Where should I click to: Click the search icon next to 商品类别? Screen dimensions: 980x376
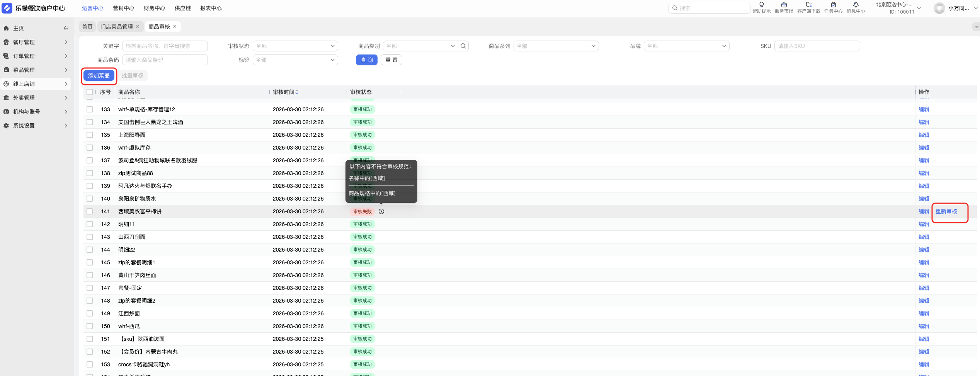coord(463,46)
